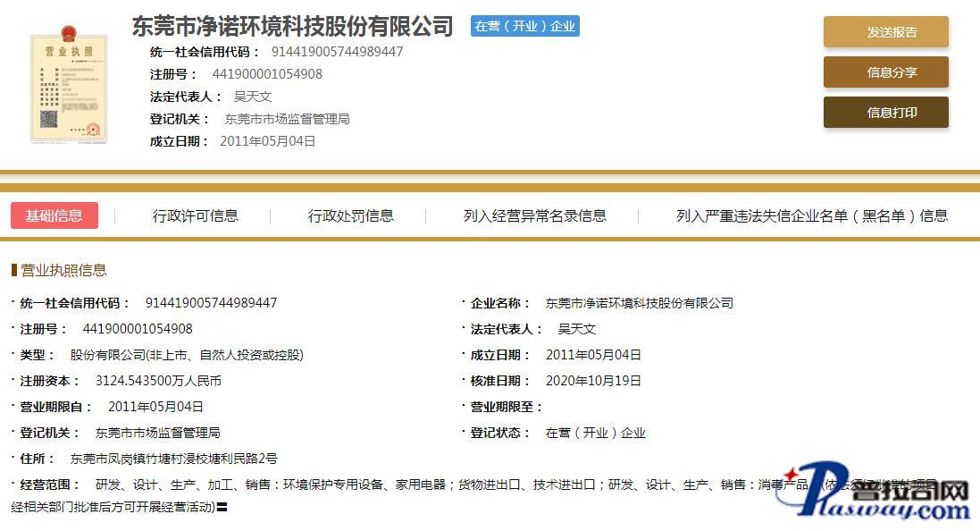Click legal representative 吴天文 in the header

point(252,97)
